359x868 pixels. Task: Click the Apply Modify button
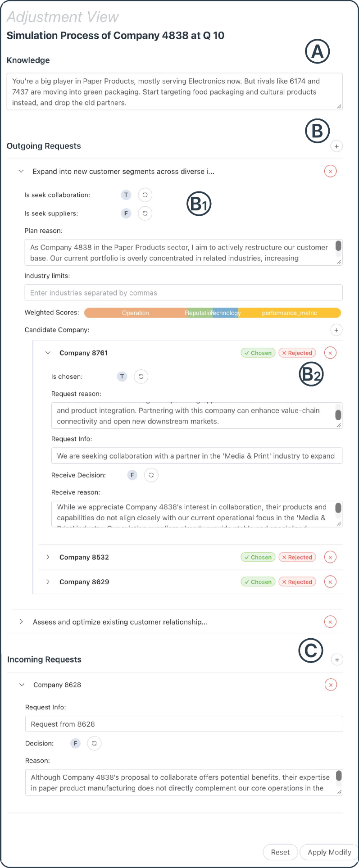(x=329, y=852)
